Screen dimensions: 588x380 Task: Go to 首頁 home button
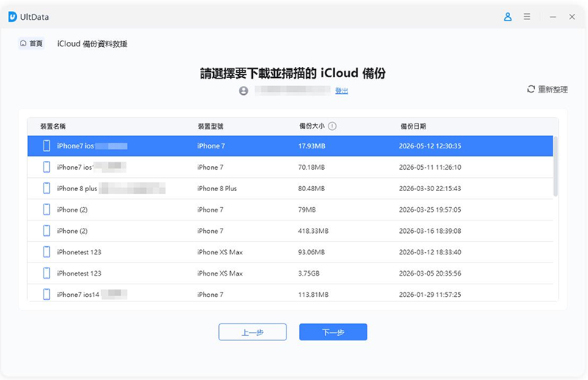(31, 43)
